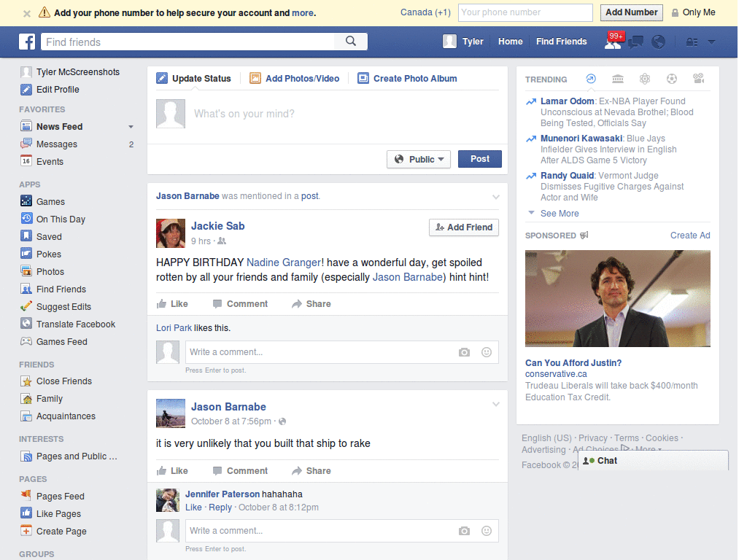Open Find Friends in top bar
This screenshot has height=560, width=747.
[561, 42]
